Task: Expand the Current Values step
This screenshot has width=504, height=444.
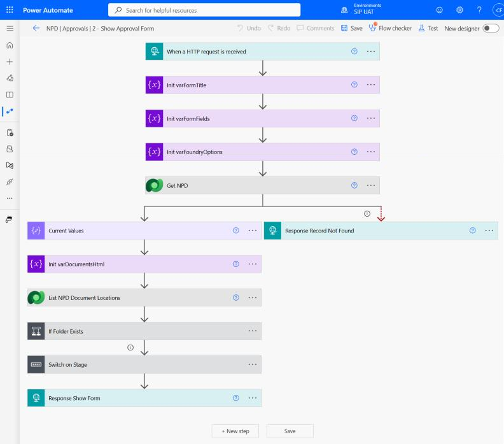Action: coord(144,231)
